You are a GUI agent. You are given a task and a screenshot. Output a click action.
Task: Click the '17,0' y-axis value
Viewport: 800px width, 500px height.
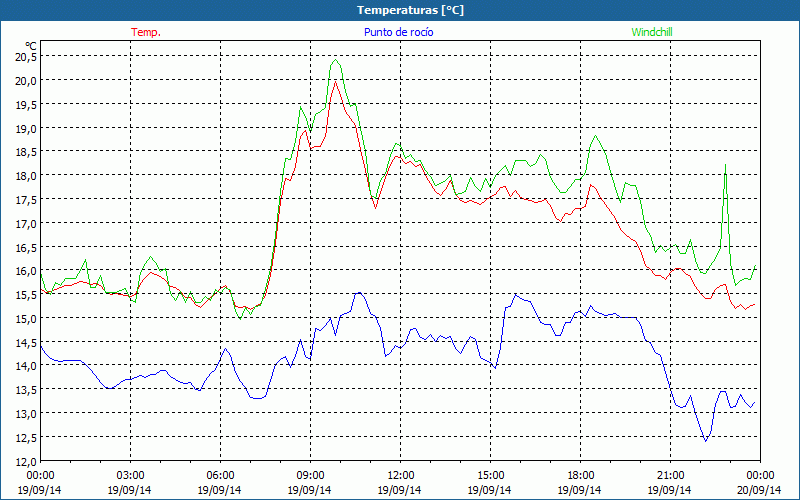pyautogui.click(x=26, y=223)
